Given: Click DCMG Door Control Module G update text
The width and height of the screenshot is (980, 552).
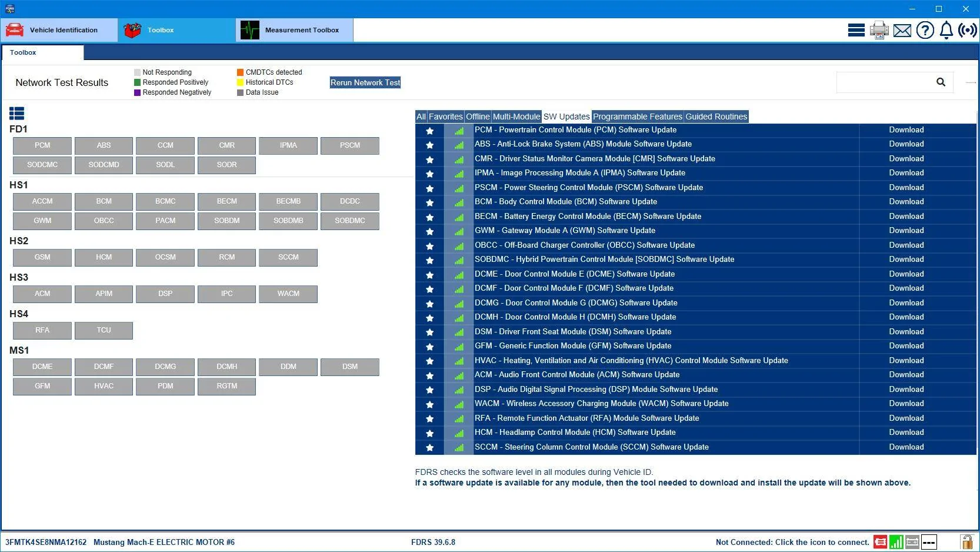Looking at the screenshot, I should [576, 303].
